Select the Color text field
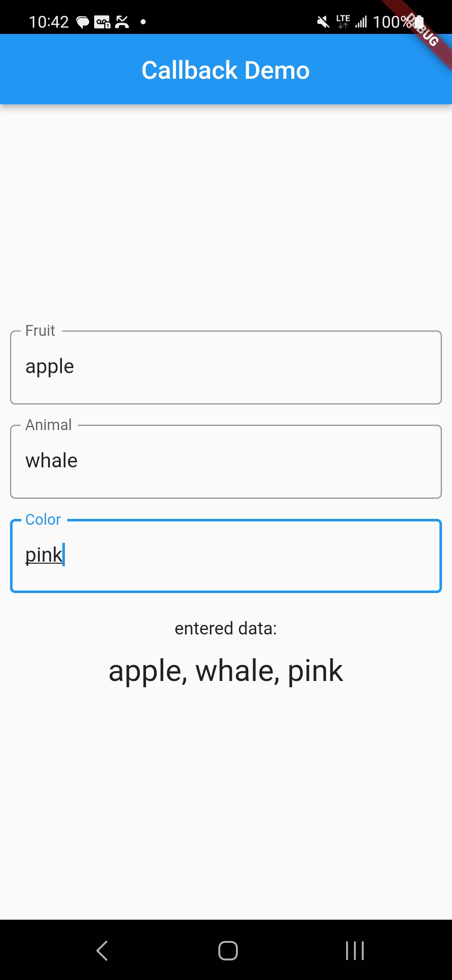 (x=226, y=555)
